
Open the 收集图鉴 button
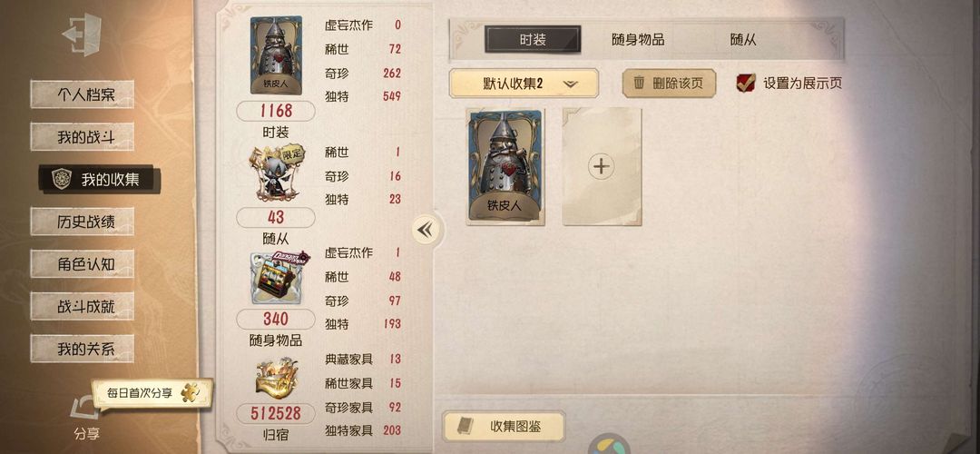coord(504,427)
